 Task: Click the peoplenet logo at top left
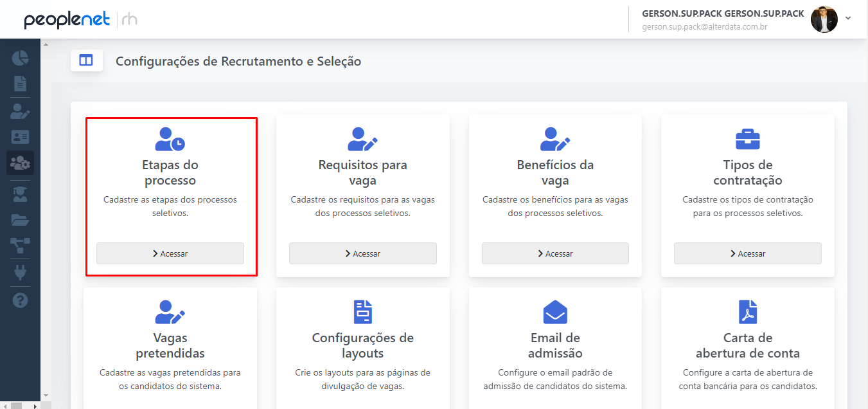[x=67, y=19]
